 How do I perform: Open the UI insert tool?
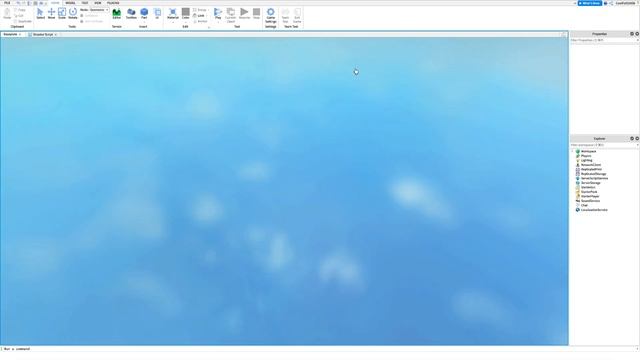click(x=157, y=13)
